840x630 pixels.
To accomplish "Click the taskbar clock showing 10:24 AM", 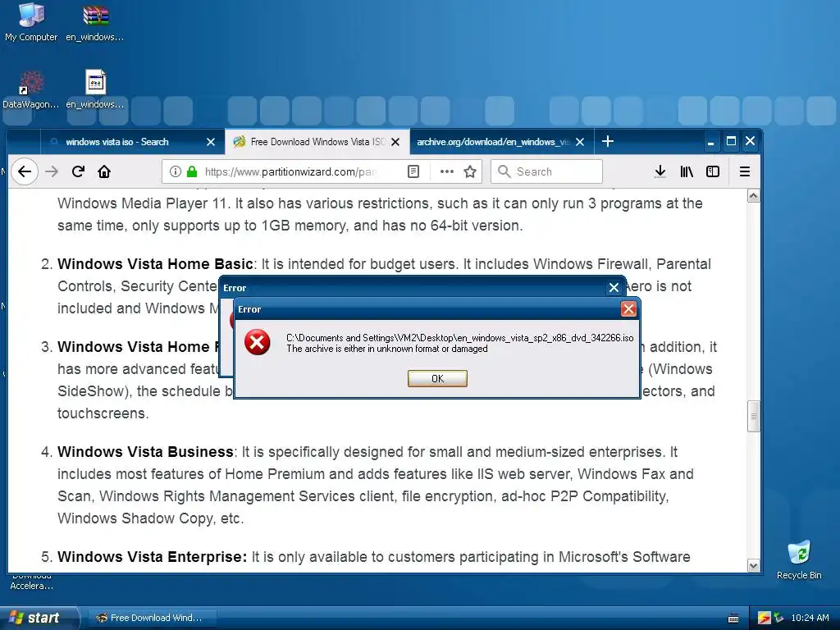I will click(x=810, y=618).
